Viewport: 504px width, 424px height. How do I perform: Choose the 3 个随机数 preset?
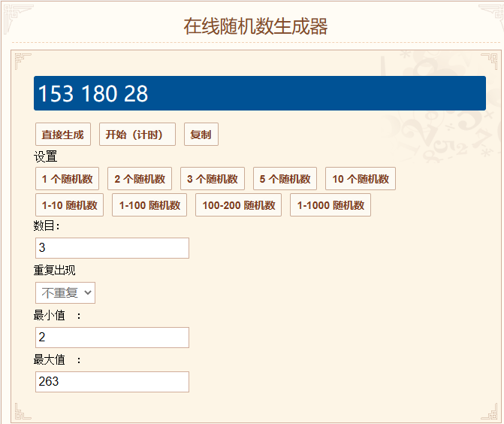tap(213, 178)
